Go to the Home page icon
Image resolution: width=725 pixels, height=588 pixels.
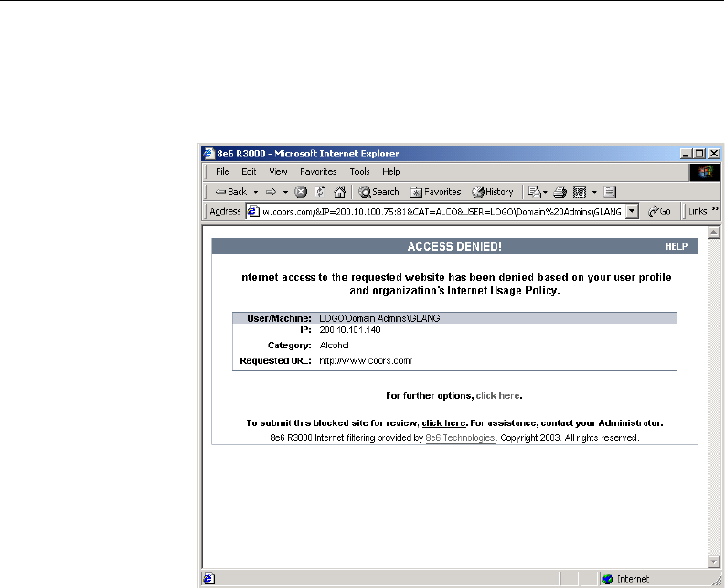click(x=340, y=191)
